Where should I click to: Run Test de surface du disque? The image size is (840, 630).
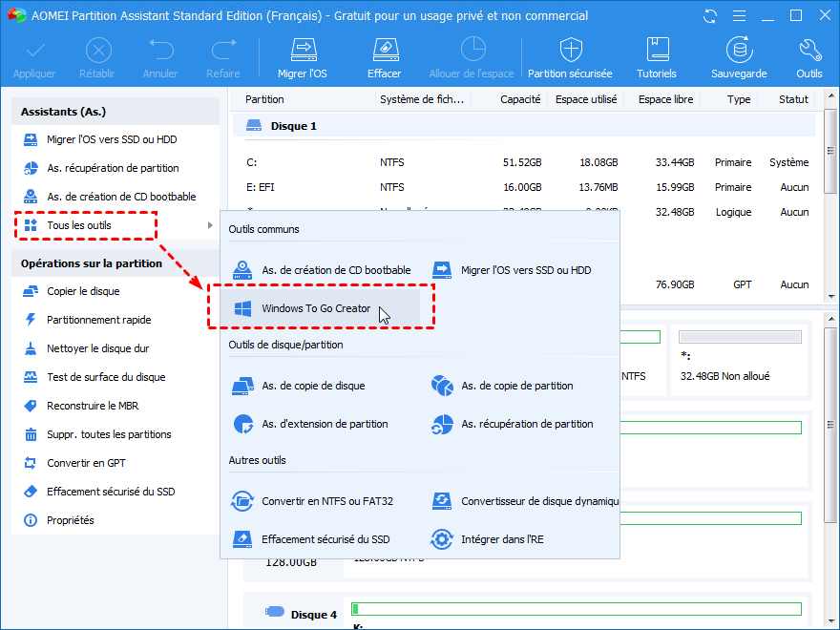(x=106, y=378)
